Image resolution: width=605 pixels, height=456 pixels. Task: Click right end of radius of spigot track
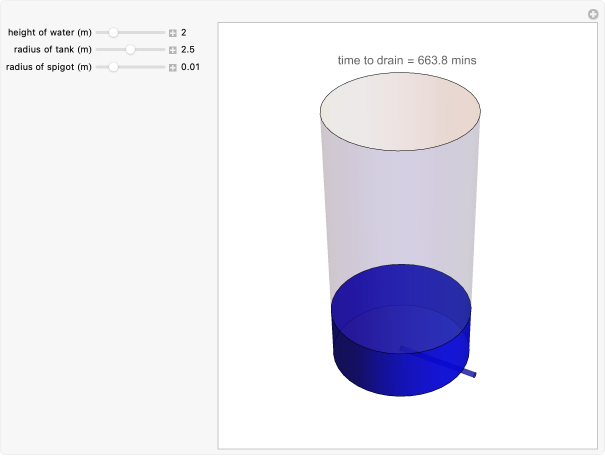163,67
